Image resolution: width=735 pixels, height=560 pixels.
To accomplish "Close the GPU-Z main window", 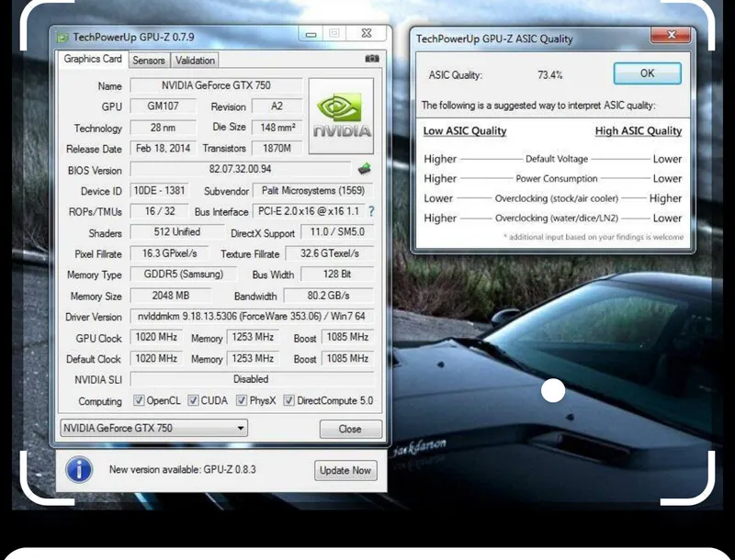I will click(367, 34).
